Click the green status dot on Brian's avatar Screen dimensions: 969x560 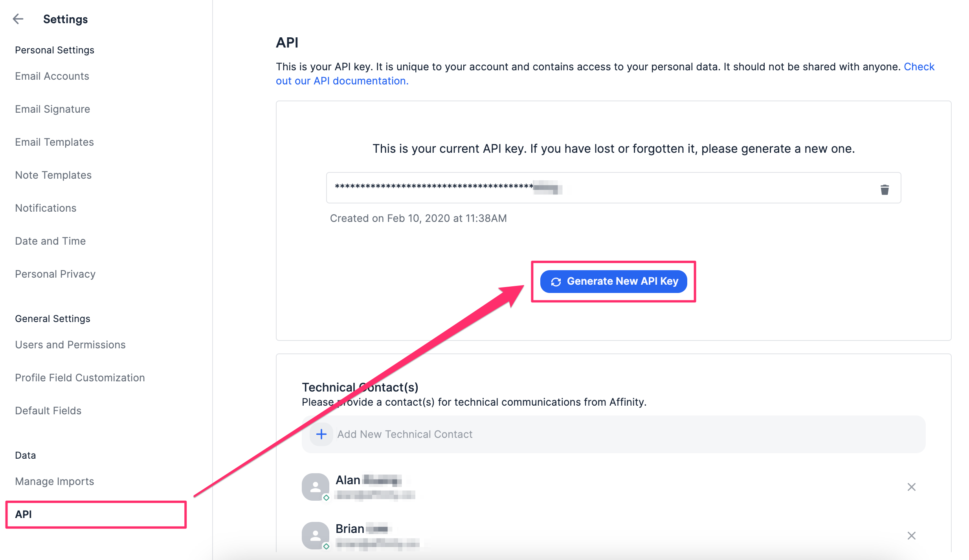pyautogui.click(x=326, y=546)
